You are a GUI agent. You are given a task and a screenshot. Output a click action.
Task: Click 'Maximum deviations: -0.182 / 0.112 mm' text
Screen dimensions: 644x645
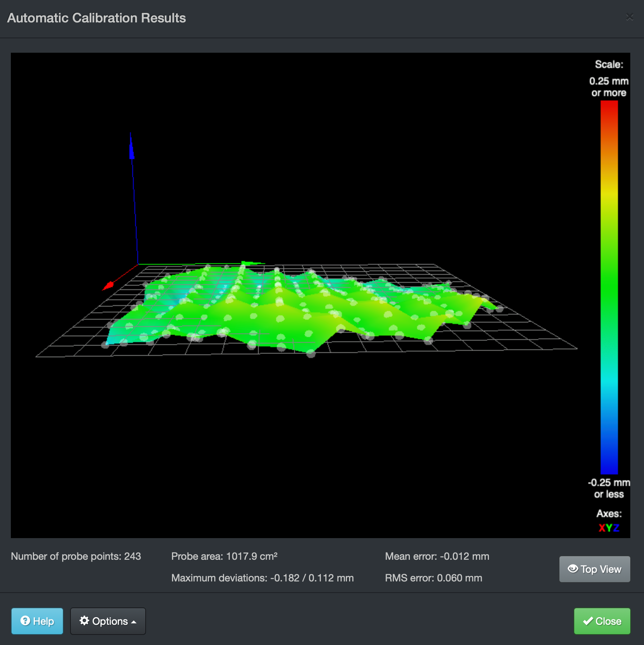pos(262,578)
